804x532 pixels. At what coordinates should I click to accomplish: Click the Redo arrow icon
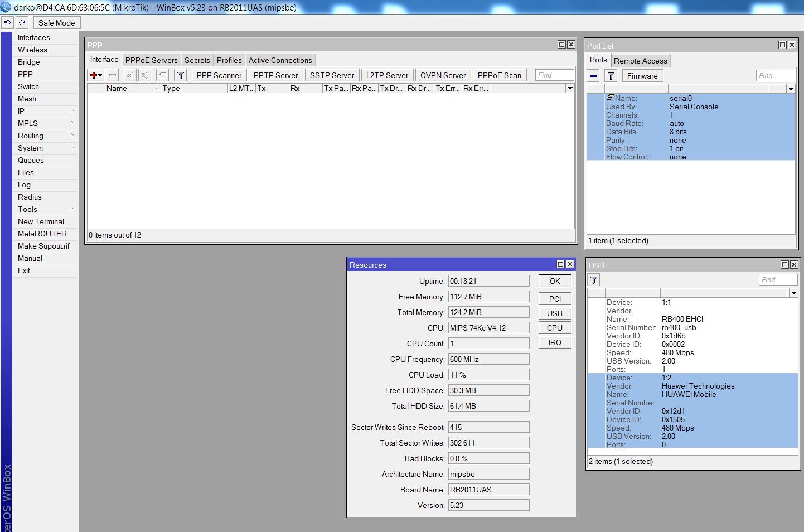[x=22, y=23]
